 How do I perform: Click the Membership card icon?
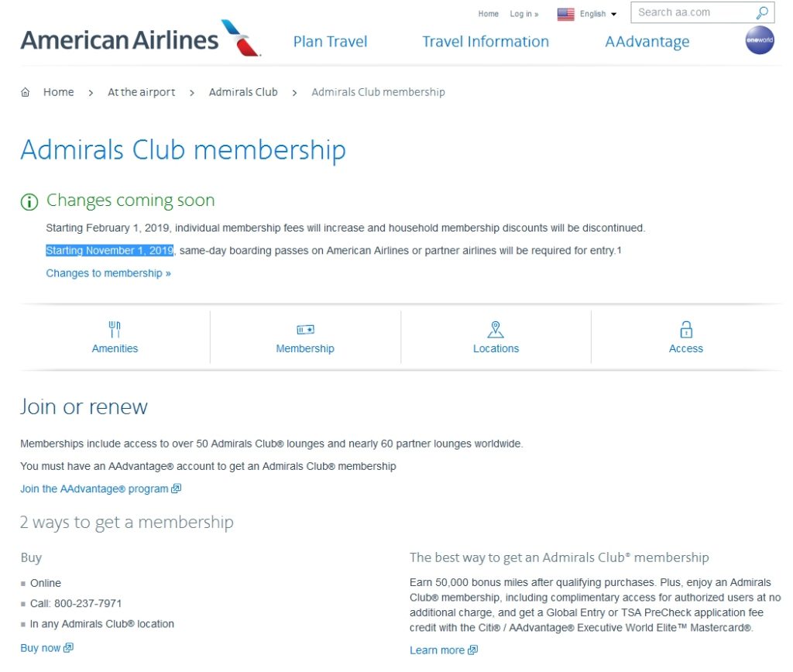coord(305,329)
